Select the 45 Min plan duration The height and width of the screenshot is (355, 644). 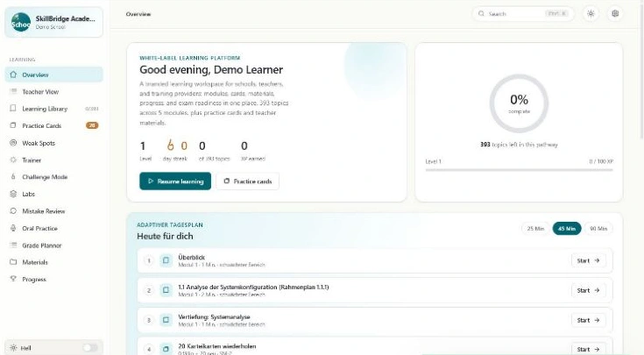(x=567, y=229)
